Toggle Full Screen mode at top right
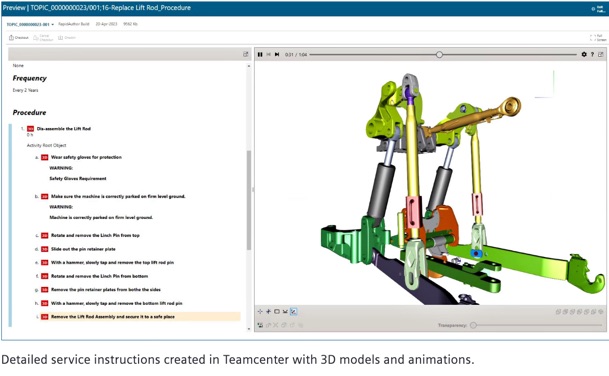 (x=598, y=38)
